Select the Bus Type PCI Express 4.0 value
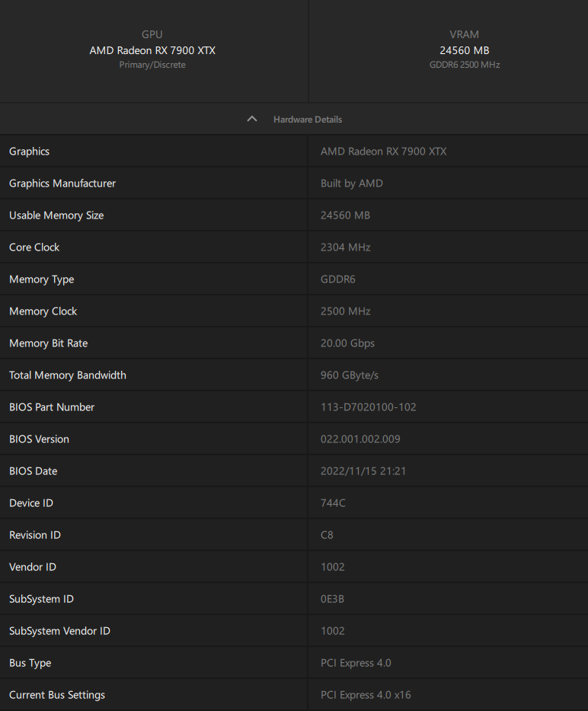 click(356, 663)
